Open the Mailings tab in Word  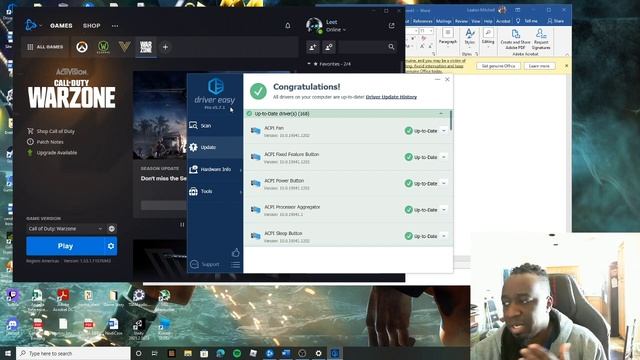point(444,21)
